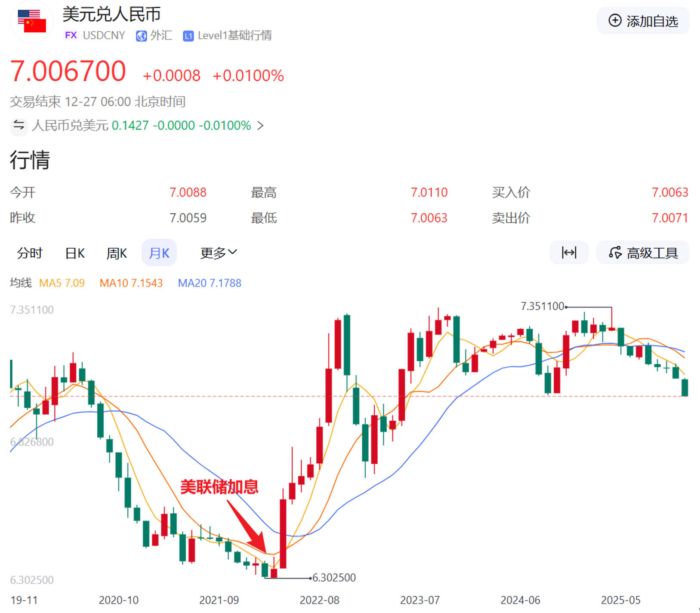Open 人民币兑美元 detail via right chevron
The height and width of the screenshot is (613, 700).
click(260, 126)
